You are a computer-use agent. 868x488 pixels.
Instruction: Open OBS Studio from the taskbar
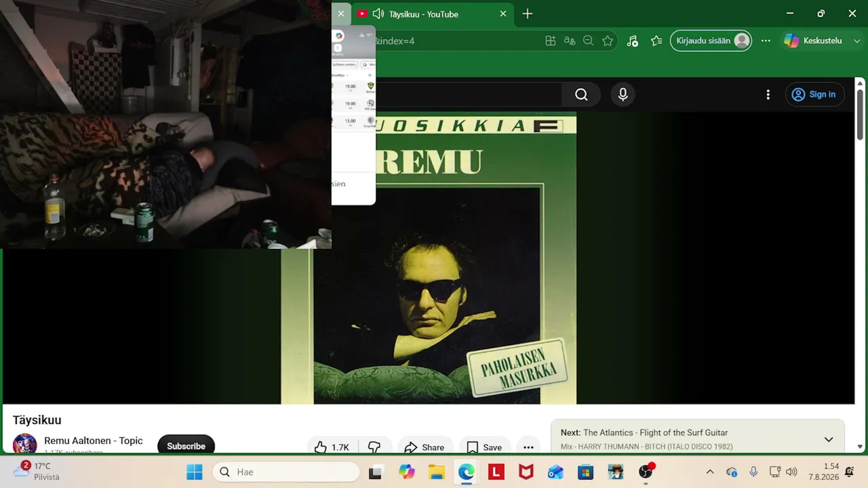(x=646, y=472)
